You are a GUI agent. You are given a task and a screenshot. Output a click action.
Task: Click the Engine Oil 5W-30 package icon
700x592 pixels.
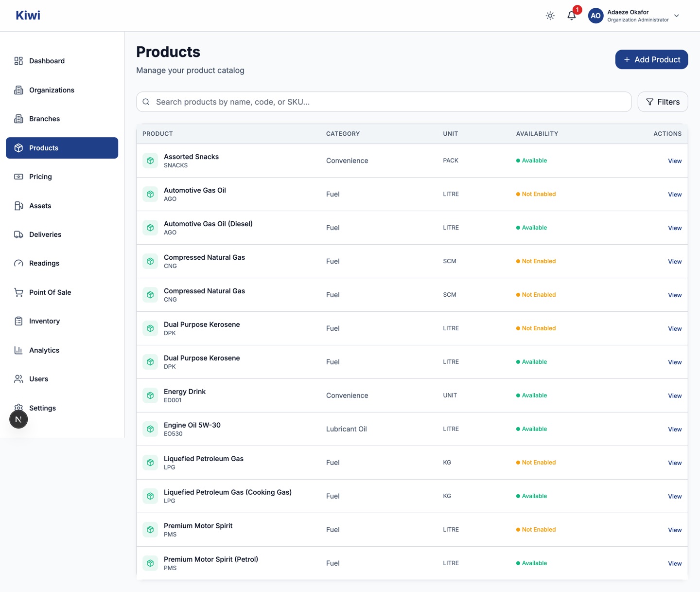[x=150, y=429]
